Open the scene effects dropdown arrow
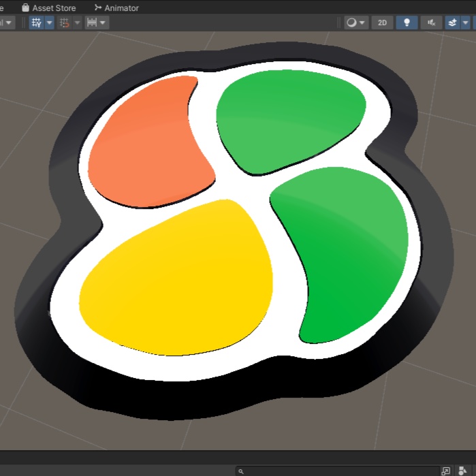Screen dimensions: 476x476 point(465,22)
